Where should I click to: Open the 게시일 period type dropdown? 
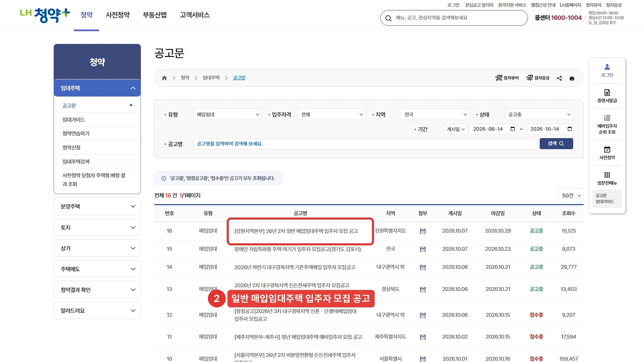coord(455,129)
